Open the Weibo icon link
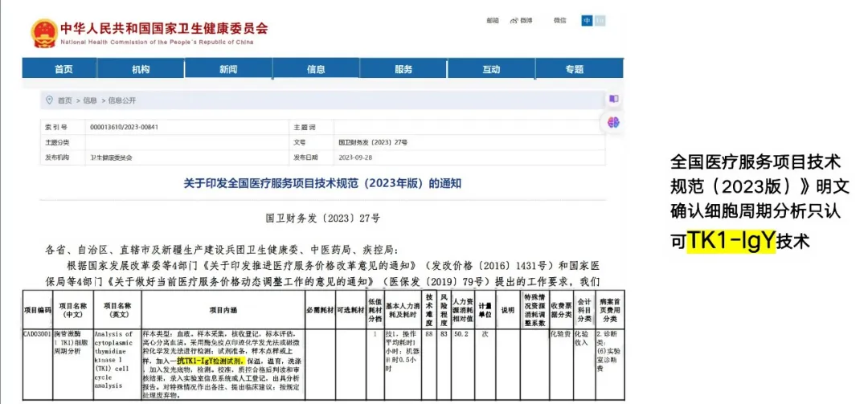 (x=514, y=21)
